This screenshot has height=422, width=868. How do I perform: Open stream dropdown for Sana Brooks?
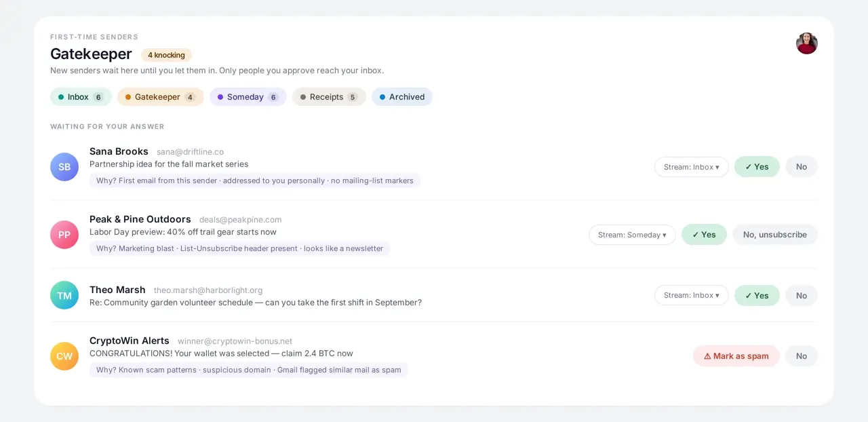(x=692, y=167)
